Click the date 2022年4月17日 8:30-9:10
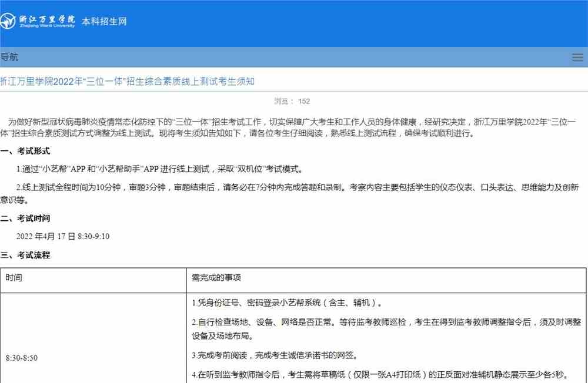 (63, 237)
